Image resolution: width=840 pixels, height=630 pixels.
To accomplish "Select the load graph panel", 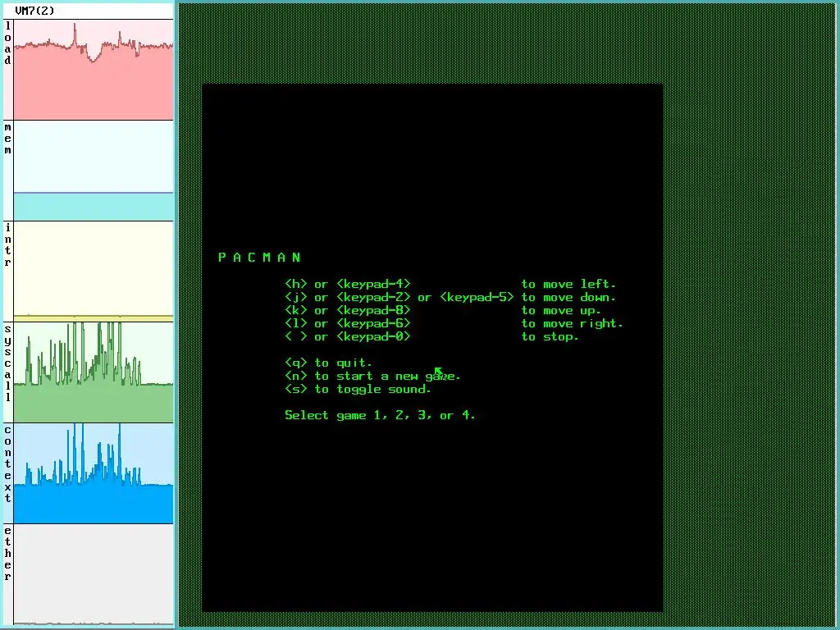I will pyautogui.click(x=94, y=70).
